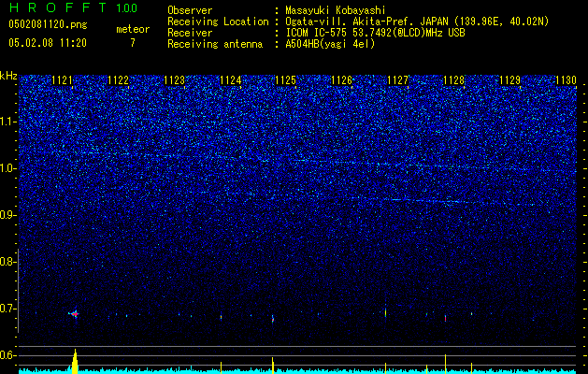Click the meteor count label
The width and height of the screenshot is (588, 374).
tap(133, 29)
